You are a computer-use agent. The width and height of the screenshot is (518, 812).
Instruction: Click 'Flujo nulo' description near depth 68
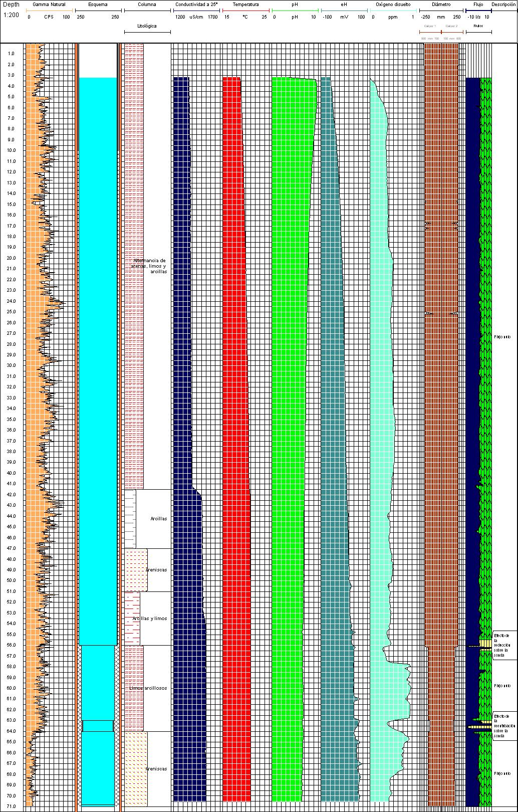click(502, 773)
